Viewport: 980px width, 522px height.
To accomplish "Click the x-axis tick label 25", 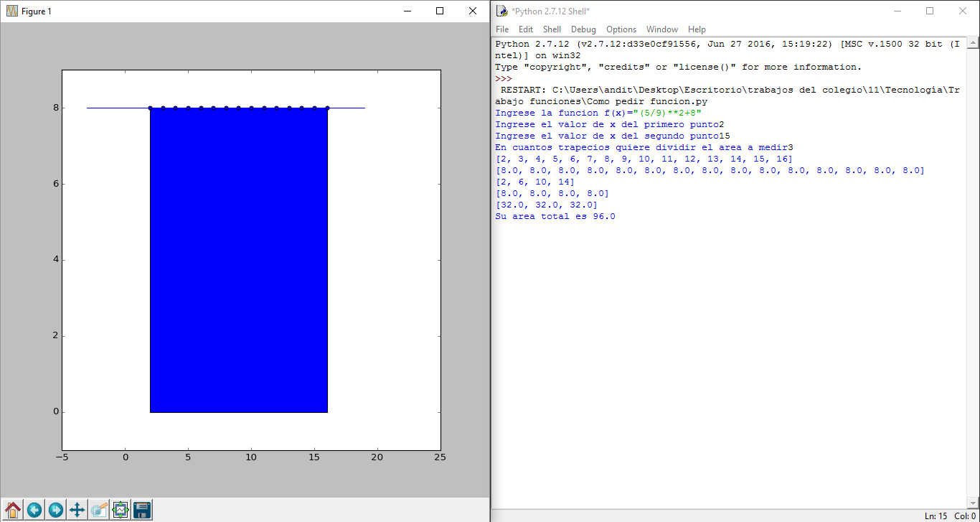I will (440, 457).
